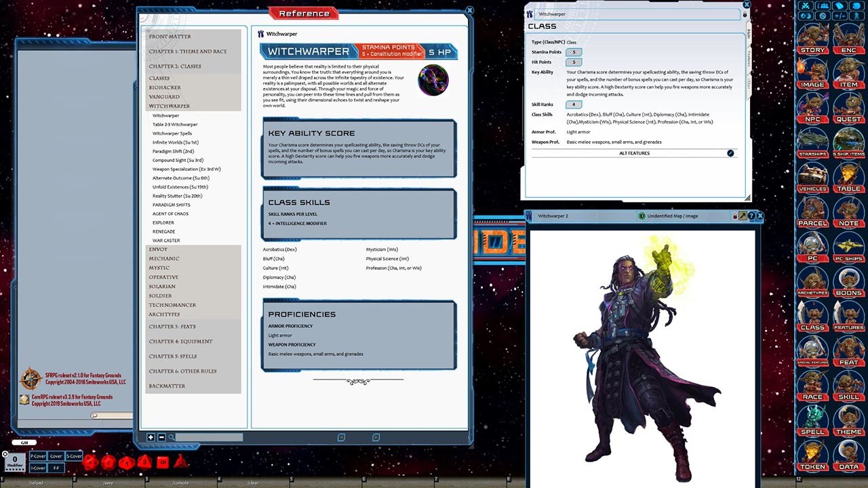Open the STARSHIPS sidebar panel

coord(812,155)
